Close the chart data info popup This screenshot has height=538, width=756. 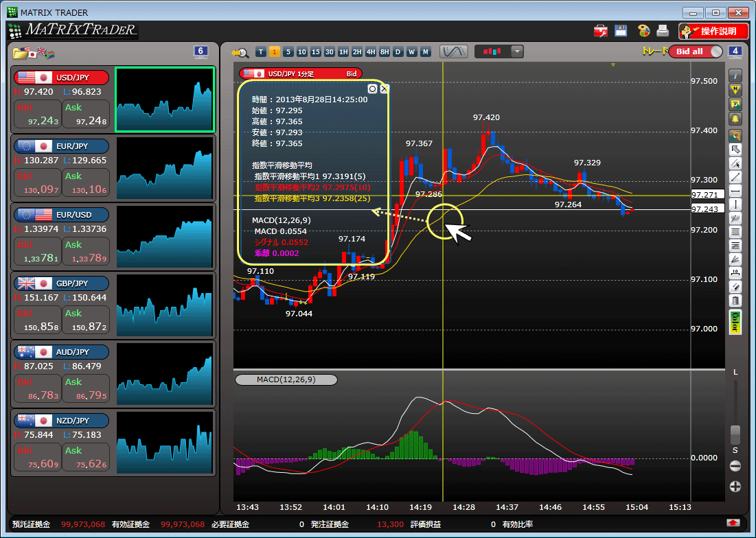coord(385,89)
